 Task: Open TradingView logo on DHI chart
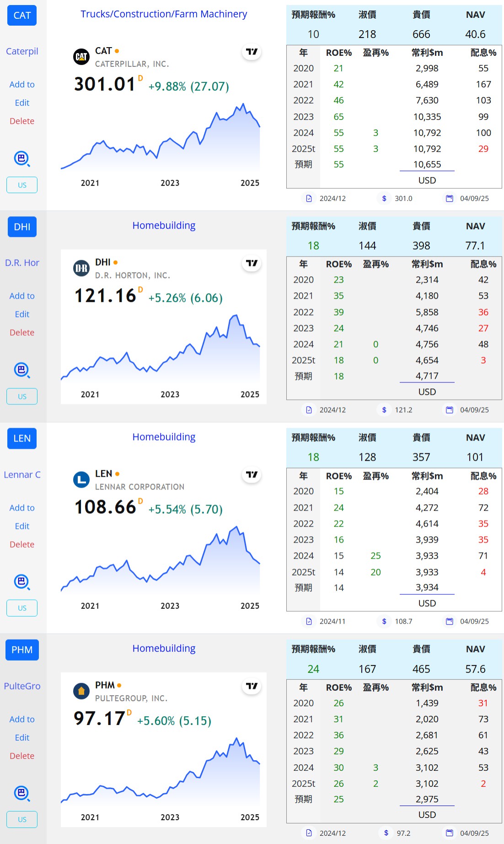point(252,263)
